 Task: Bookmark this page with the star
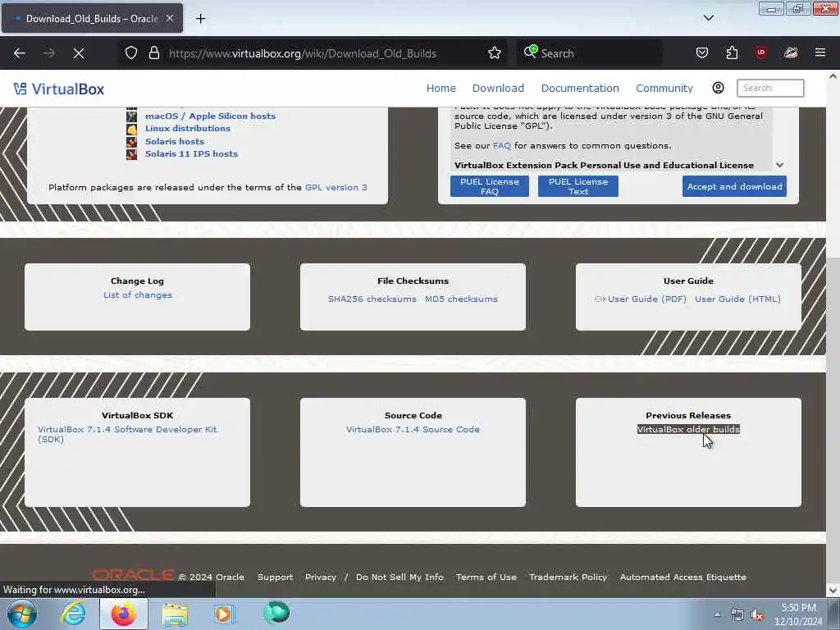pyautogui.click(x=495, y=53)
